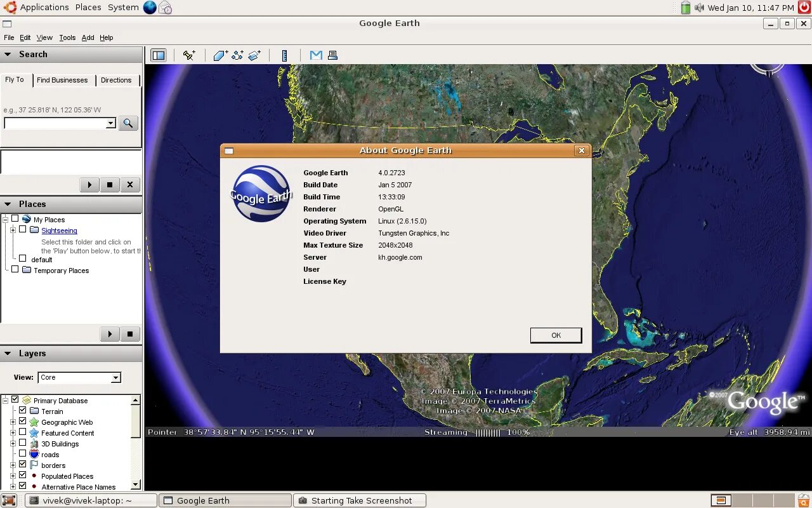Uncheck the Terrain layer checkbox
The width and height of the screenshot is (812, 508).
(23, 410)
